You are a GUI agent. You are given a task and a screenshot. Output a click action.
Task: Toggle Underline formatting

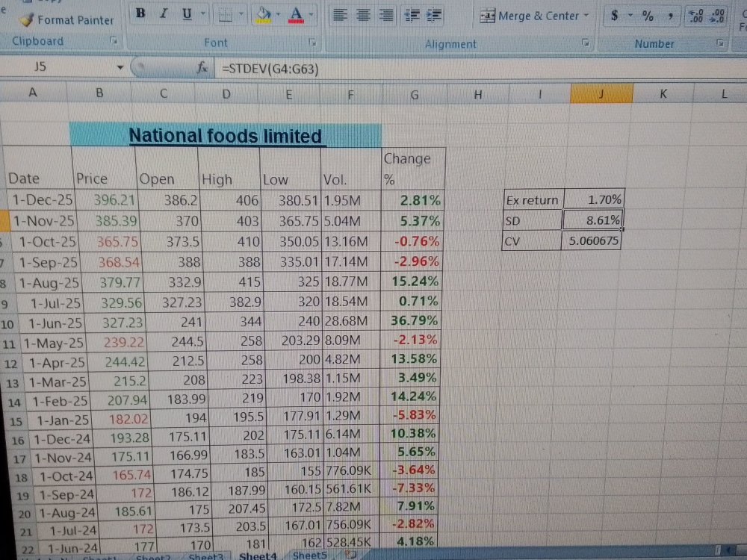coord(187,14)
